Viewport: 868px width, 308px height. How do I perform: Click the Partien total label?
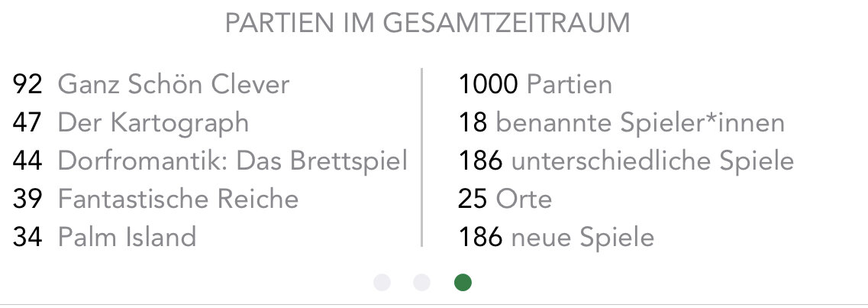[570, 84]
